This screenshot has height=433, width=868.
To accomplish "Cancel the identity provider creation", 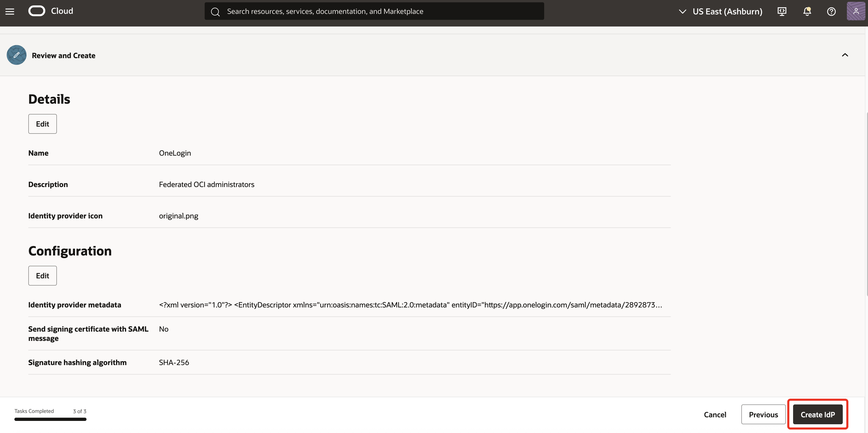I will click(715, 414).
